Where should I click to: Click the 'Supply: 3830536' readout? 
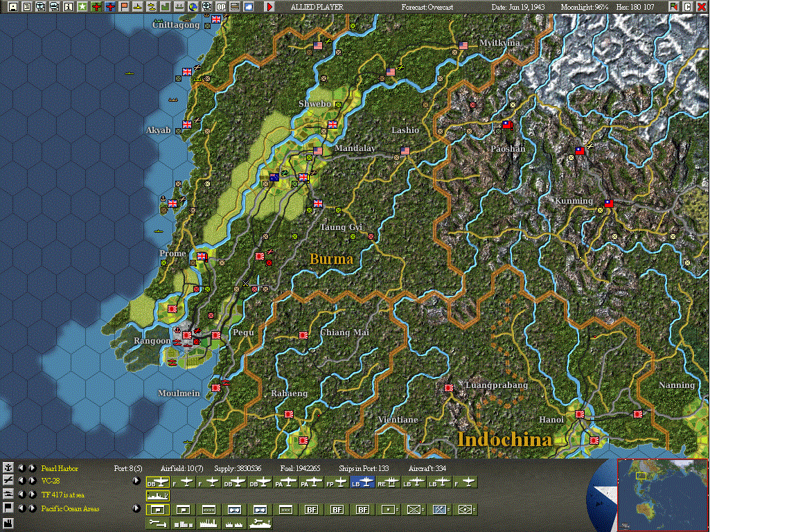[x=238, y=468]
